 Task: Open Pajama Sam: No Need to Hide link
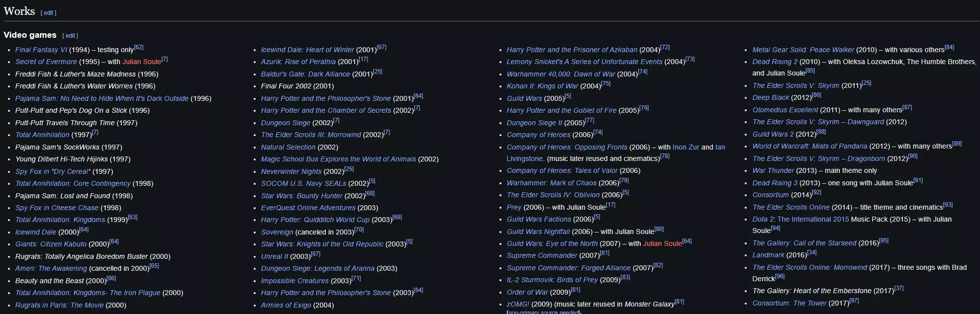tap(102, 98)
